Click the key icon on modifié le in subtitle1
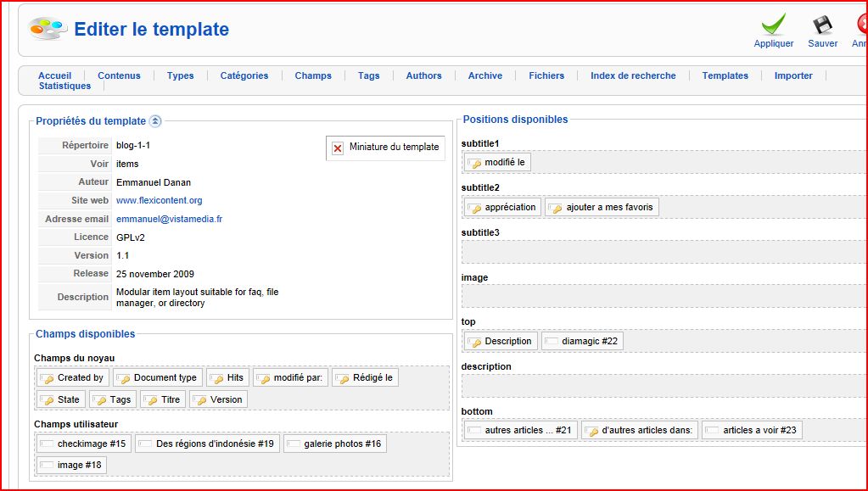868x491 pixels. (x=475, y=163)
